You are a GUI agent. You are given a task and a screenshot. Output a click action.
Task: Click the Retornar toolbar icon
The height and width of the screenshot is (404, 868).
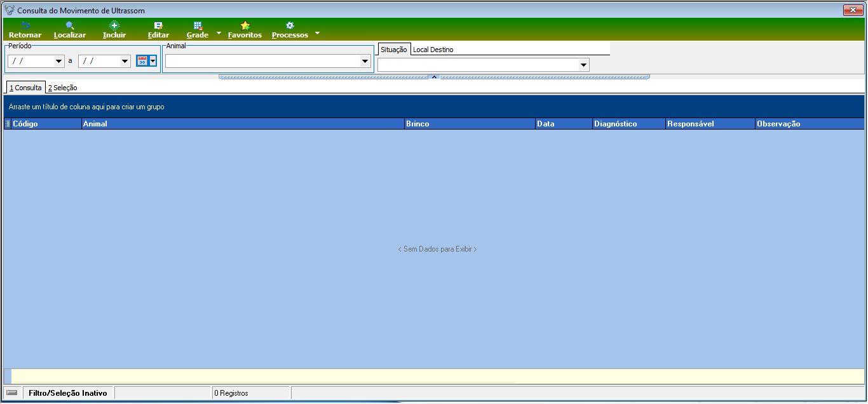pyautogui.click(x=25, y=25)
